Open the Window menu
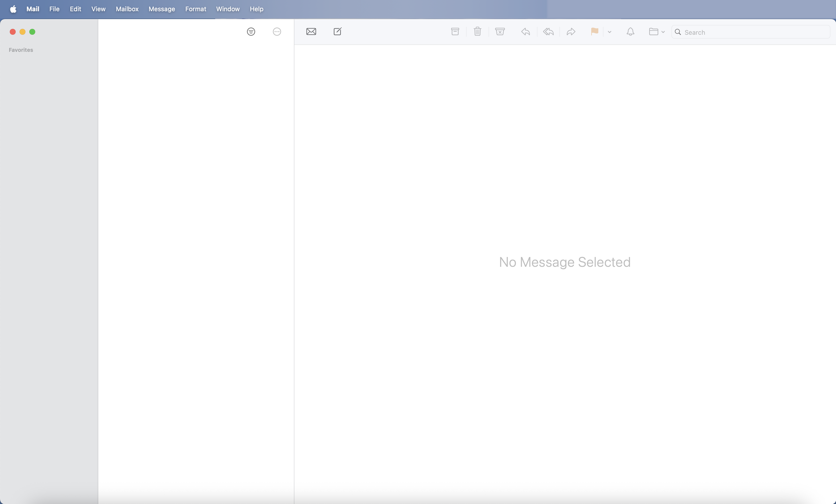The width and height of the screenshot is (836, 504). click(x=228, y=9)
